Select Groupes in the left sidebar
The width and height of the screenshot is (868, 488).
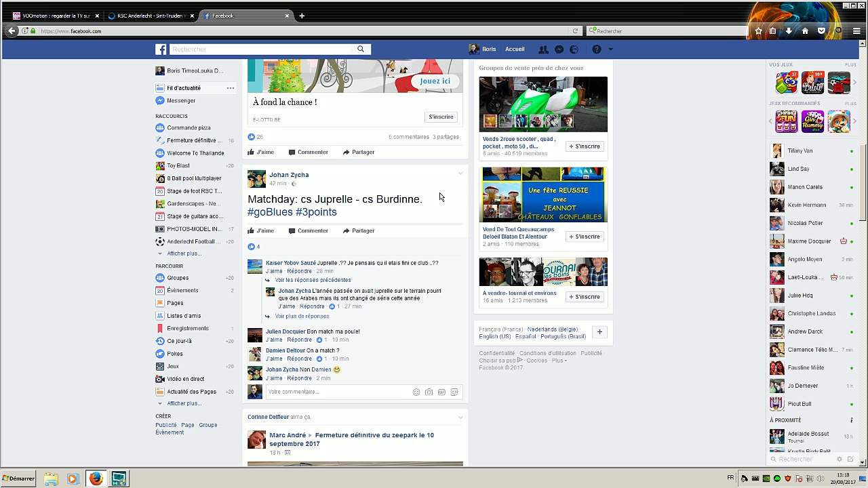[x=178, y=278]
